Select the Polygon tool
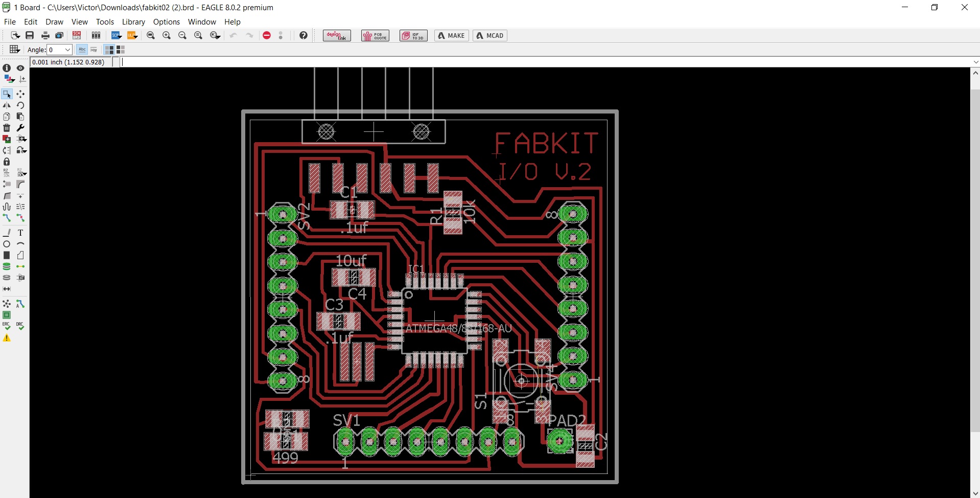This screenshot has height=498, width=980. (x=20, y=255)
